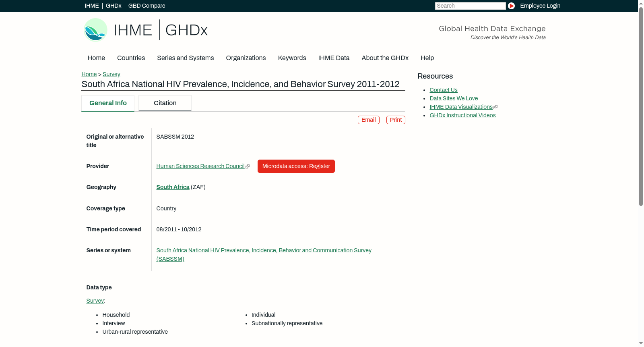Click the Email button
This screenshot has height=347, width=644.
click(x=369, y=120)
